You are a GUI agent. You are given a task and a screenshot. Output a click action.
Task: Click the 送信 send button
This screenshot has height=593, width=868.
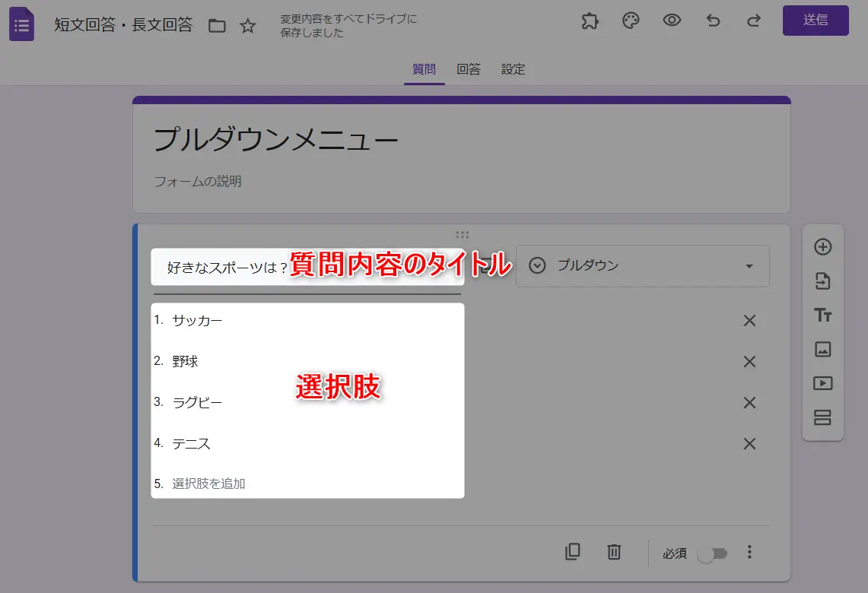[816, 21]
